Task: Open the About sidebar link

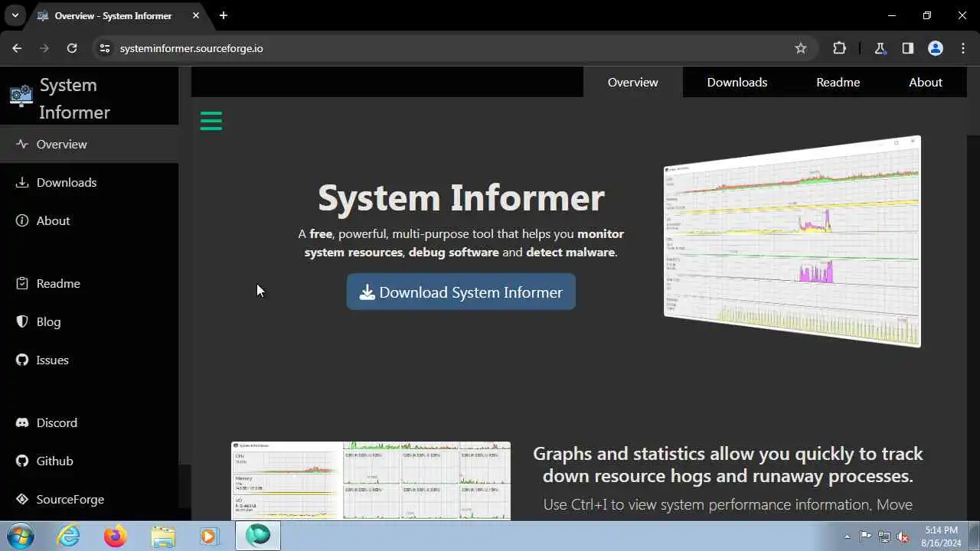Action: 89,220
